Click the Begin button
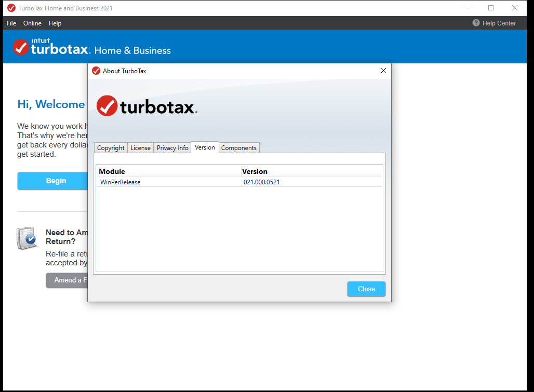The width and height of the screenshot is (534, 392). 53,181
